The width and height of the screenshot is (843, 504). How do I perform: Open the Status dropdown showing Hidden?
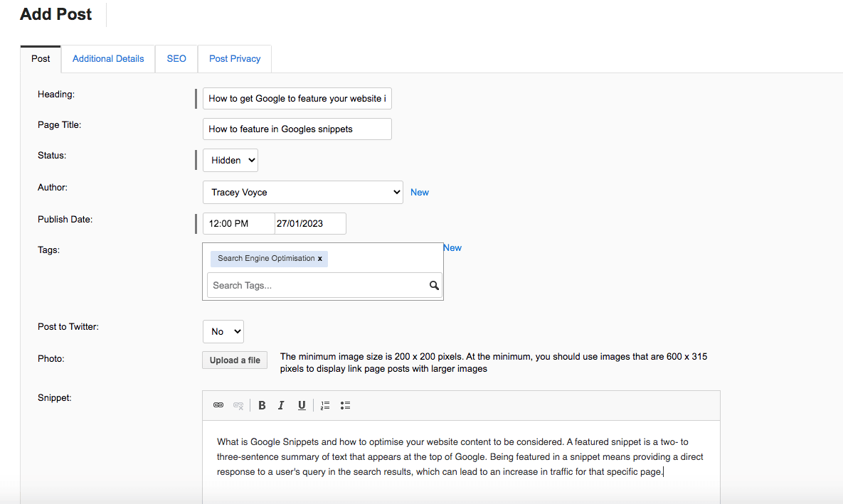[230, 160]
